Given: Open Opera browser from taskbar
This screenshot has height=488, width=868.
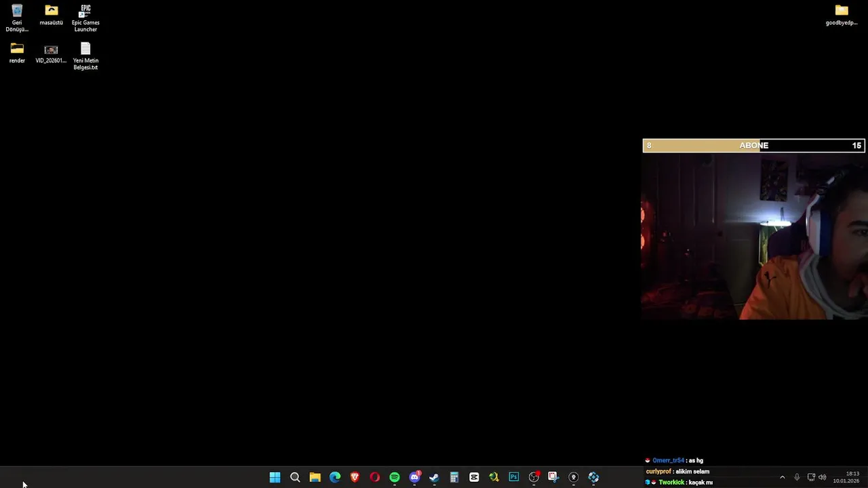Looking at the screenshot, I should coord(374,477).
